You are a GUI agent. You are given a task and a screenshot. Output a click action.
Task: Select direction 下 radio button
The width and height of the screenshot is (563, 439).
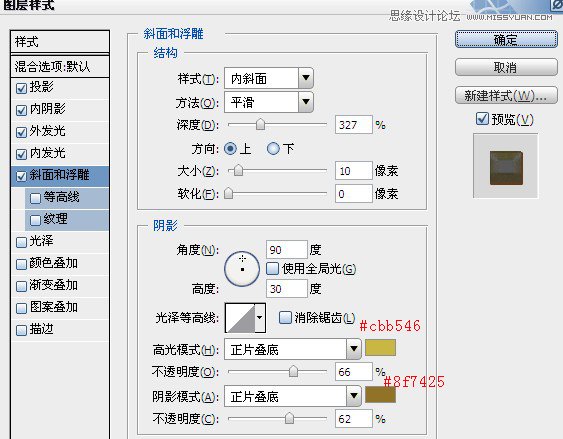273,148
